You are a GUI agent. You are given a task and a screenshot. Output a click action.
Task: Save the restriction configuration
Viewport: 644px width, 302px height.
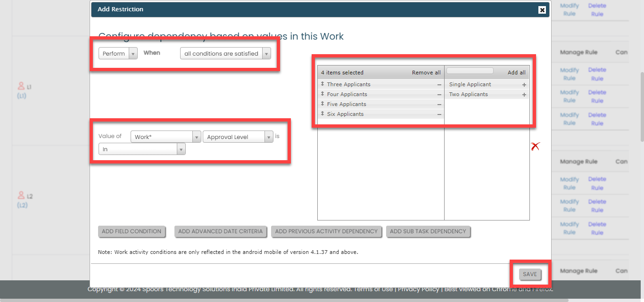pos(529,274)
